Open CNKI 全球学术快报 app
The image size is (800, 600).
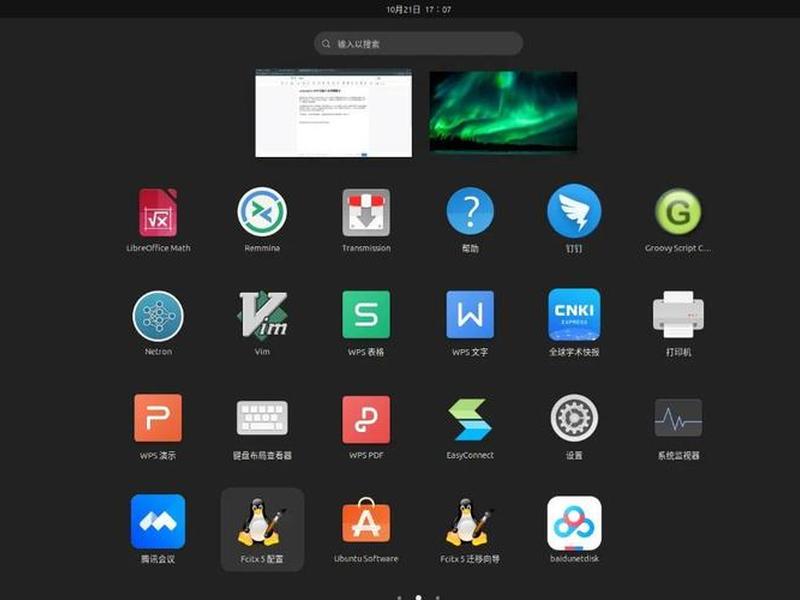pos(574,315)
